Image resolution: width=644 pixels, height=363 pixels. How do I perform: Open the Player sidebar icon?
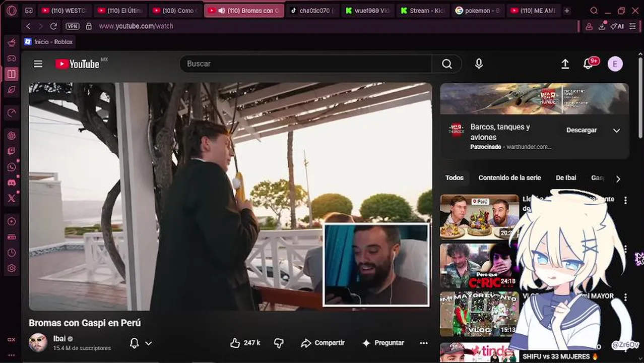[11, 221]
